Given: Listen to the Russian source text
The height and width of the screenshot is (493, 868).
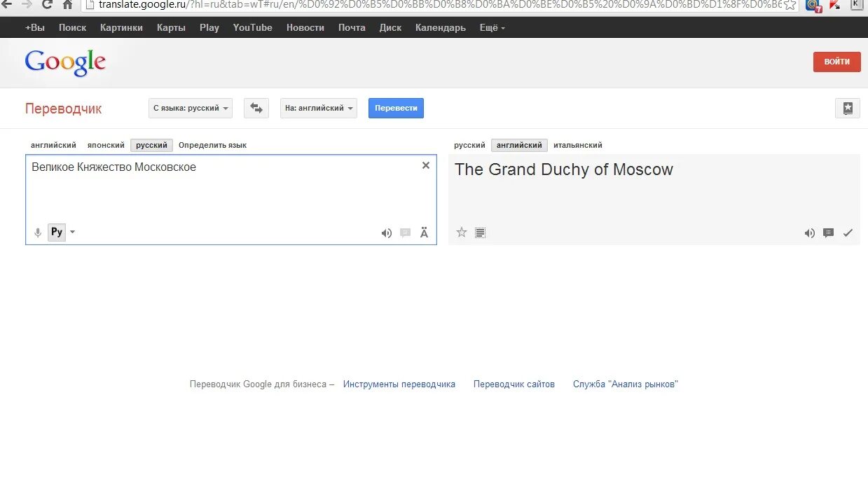Looking at the screenshot, I should click(x=386, y=233).
